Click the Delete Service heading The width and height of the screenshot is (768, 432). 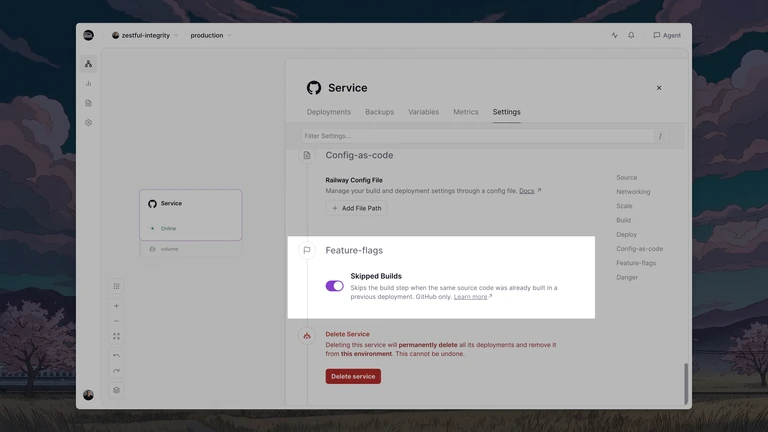347,334
